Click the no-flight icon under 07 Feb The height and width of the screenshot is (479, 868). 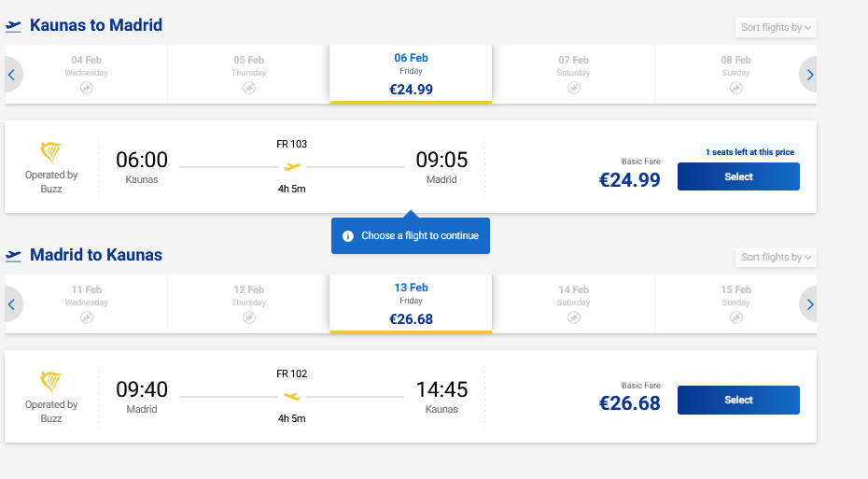(574, 88)
